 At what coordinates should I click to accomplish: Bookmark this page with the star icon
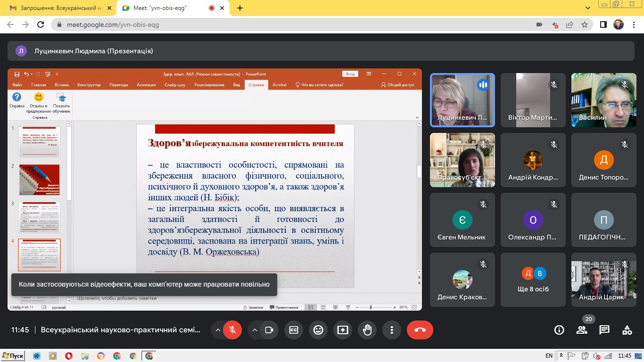[x=585, y=25]
